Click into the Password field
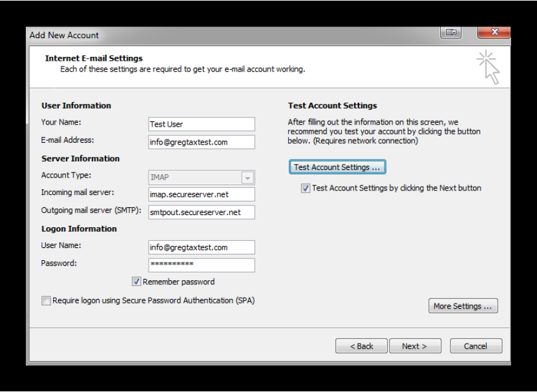Image resolution: width=537 pixels, height=392 pixels. point(202,265)
